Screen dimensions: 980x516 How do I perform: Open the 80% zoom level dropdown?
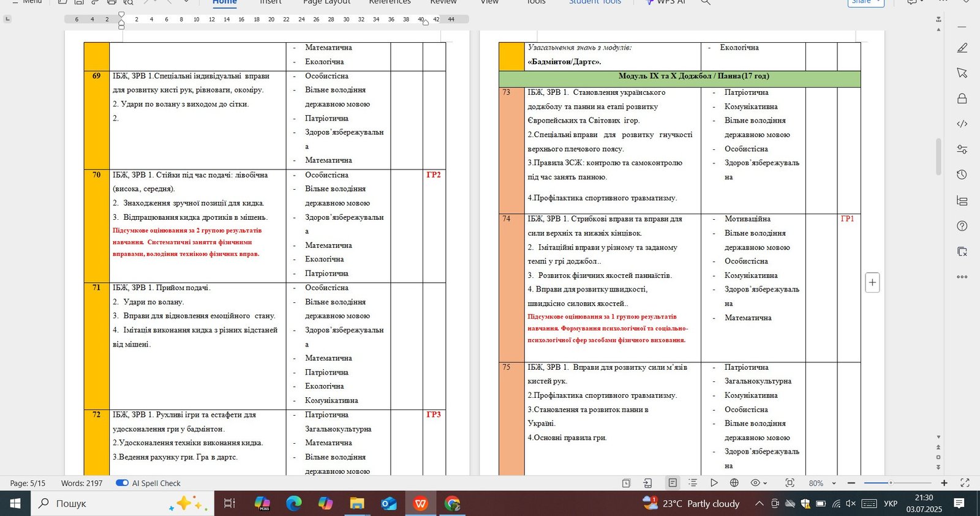coord(822,483)
